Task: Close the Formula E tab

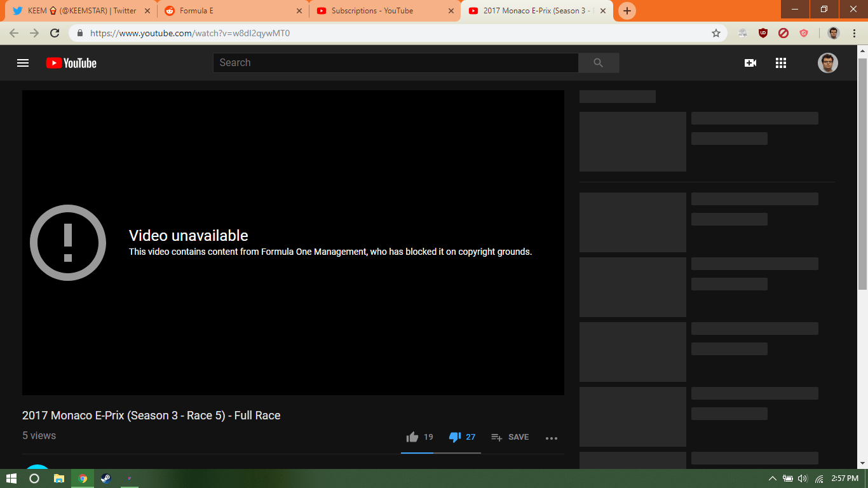Action: 299,11
